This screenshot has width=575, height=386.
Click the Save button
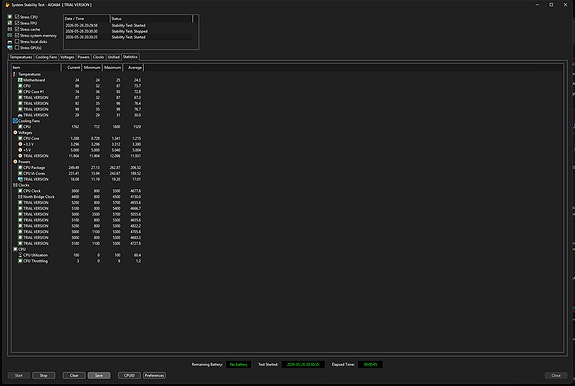99,375
